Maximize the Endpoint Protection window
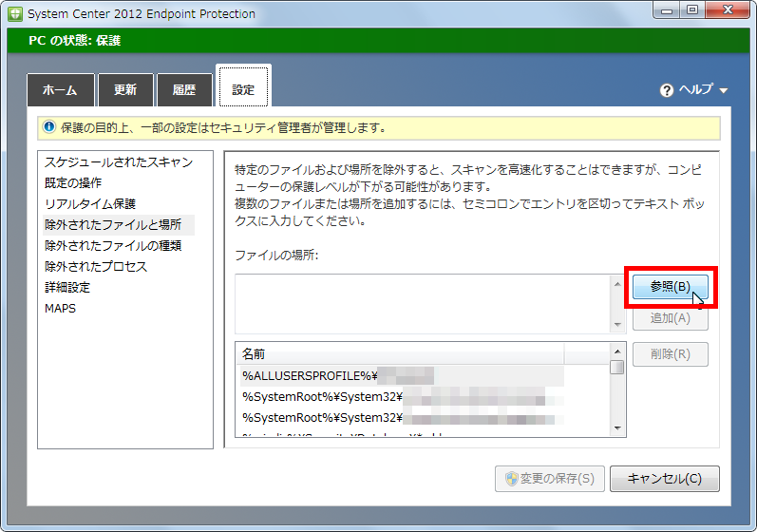The image size is (757, 532). click(692, 10)
